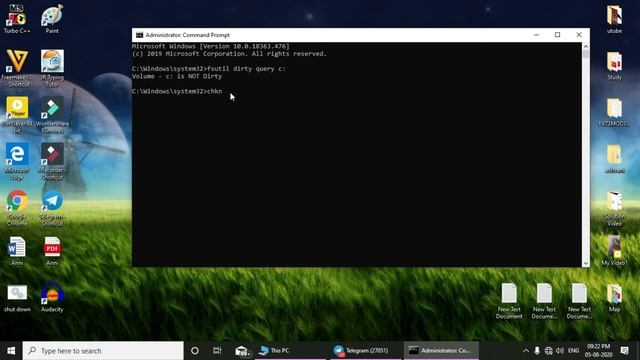Open the utube folder on desktop
This screenshot has width=640, height=360.
click(x=614, y=19)
